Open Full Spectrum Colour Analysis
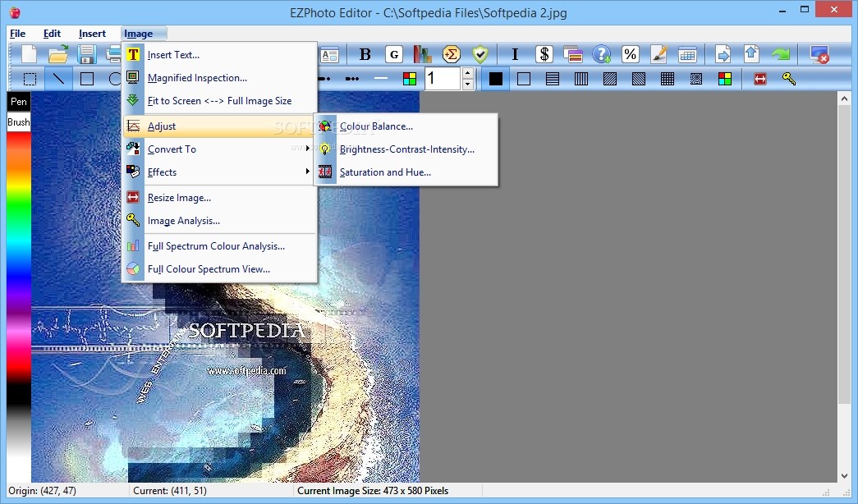 tap(219, 245)
